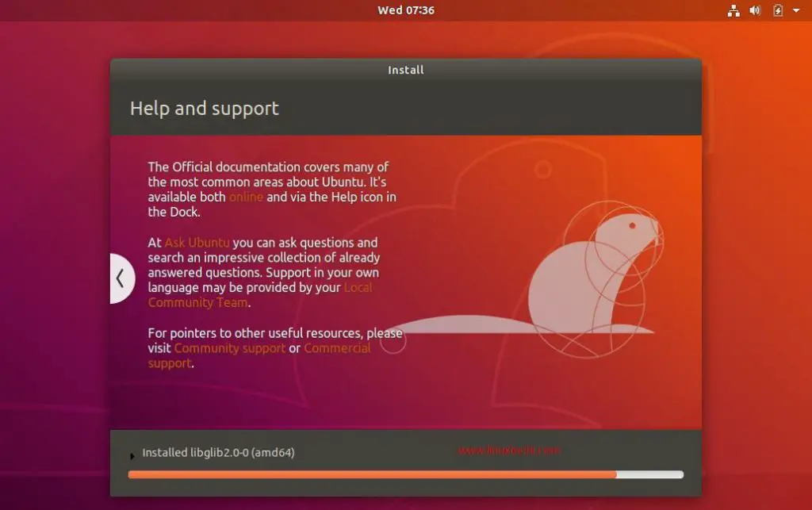Follow the 'online' documentation link
Viewport: 812px width, 510px height.
tap(246, 197)
